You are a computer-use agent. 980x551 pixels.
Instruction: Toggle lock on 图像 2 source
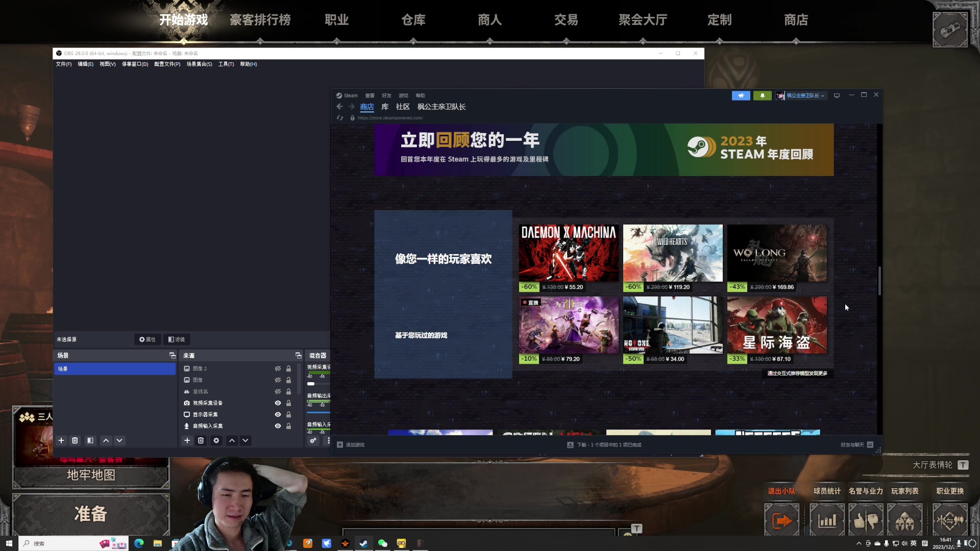pos(288,368)
